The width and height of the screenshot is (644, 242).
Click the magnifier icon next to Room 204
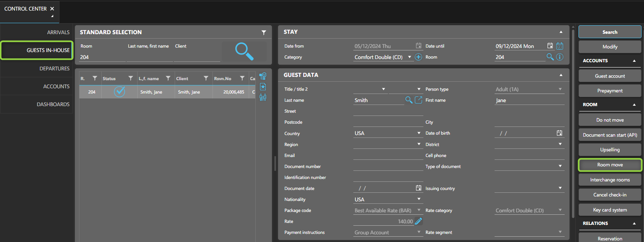[x=550, y=57]
